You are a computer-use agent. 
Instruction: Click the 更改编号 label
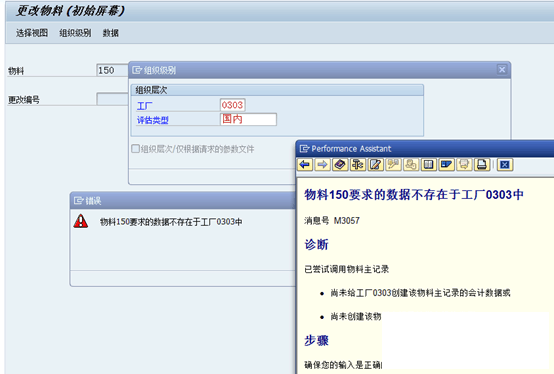pos(24,100)
